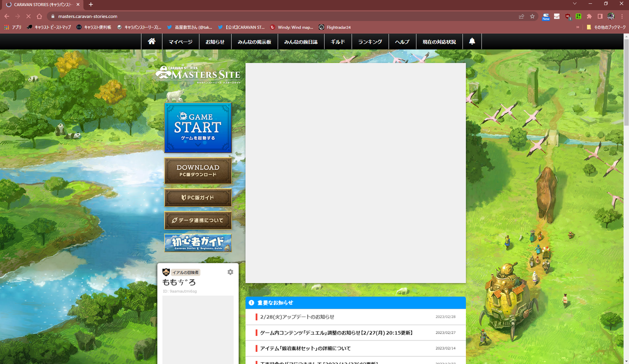Open データ連携について button
Image resolution: width=629 pixels, height=364 pixels.
[198, 220]
